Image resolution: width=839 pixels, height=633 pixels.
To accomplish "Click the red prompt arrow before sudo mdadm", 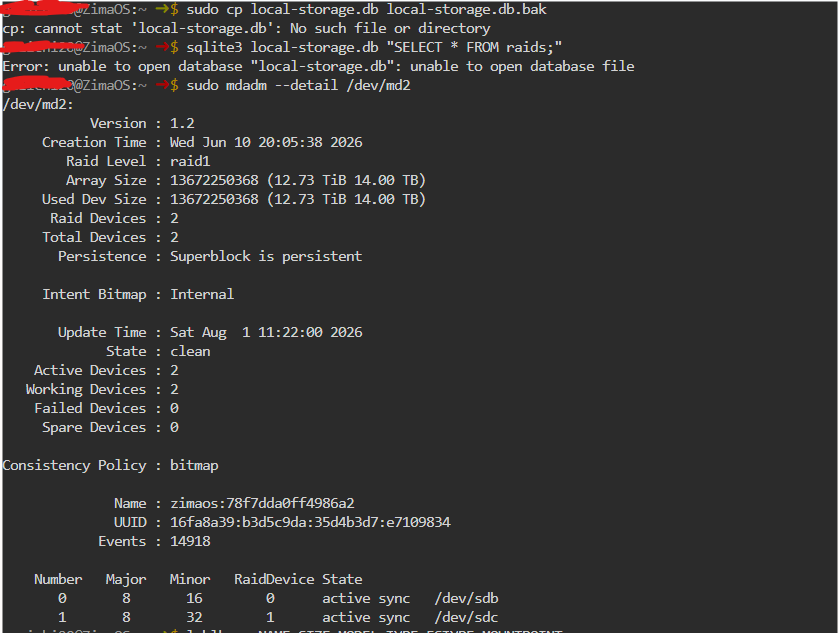I will [x=163, y=85].
